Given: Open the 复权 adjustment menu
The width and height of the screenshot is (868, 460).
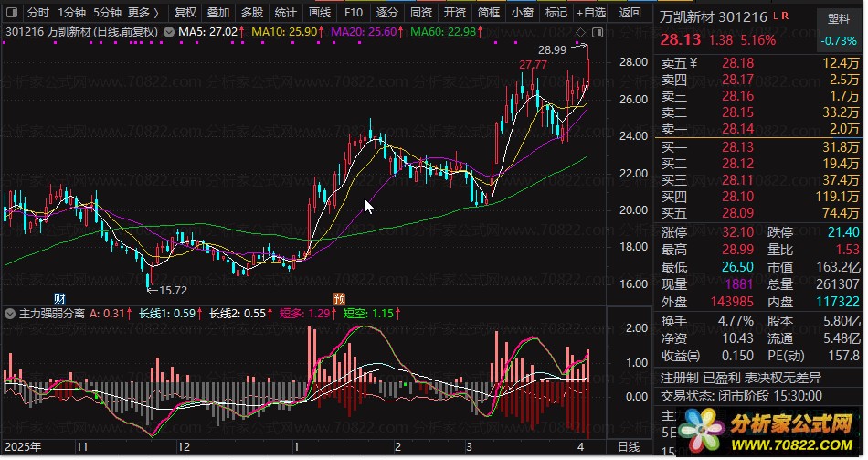Looking at the screenshot, I should click(185, 12).
